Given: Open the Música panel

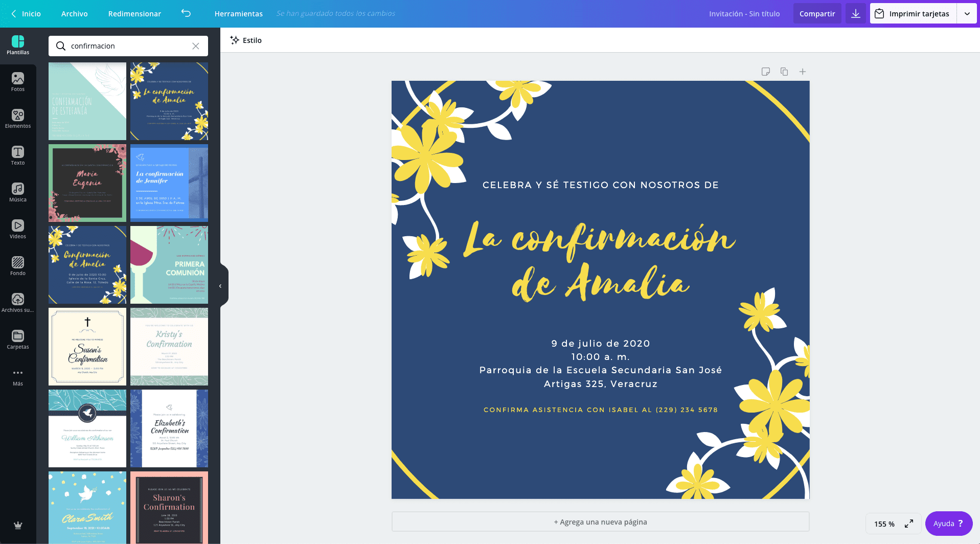Looking at the screenshot, I should (18, 192).
